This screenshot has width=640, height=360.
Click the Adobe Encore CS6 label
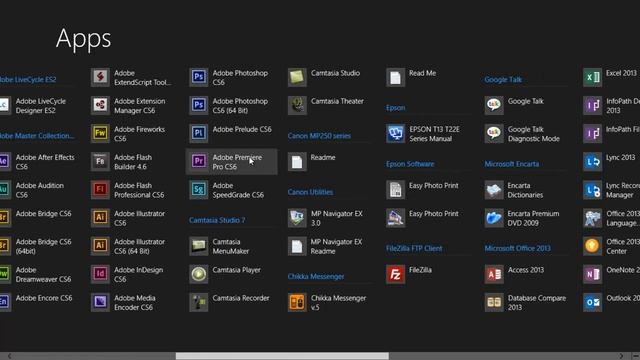coord(44,298)
